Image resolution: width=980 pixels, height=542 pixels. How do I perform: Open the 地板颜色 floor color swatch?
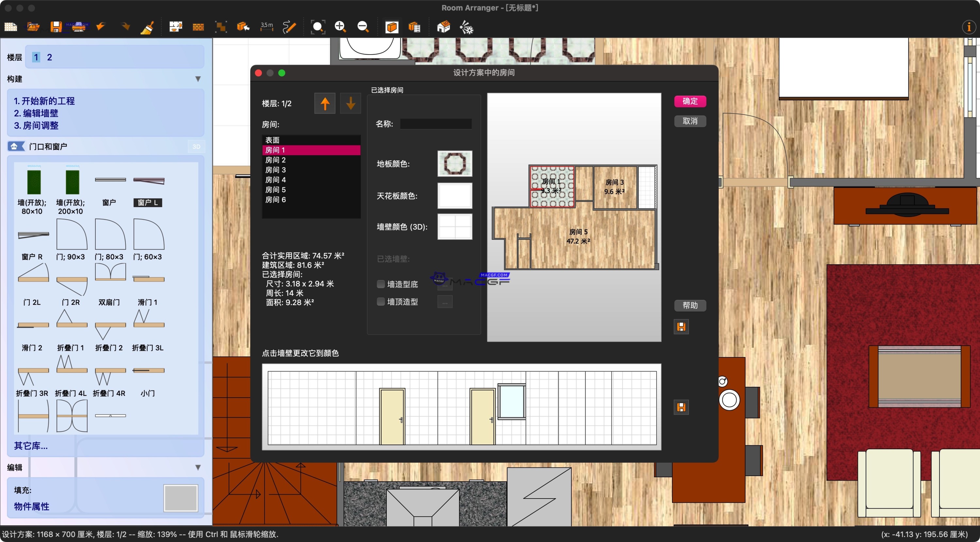455,164
